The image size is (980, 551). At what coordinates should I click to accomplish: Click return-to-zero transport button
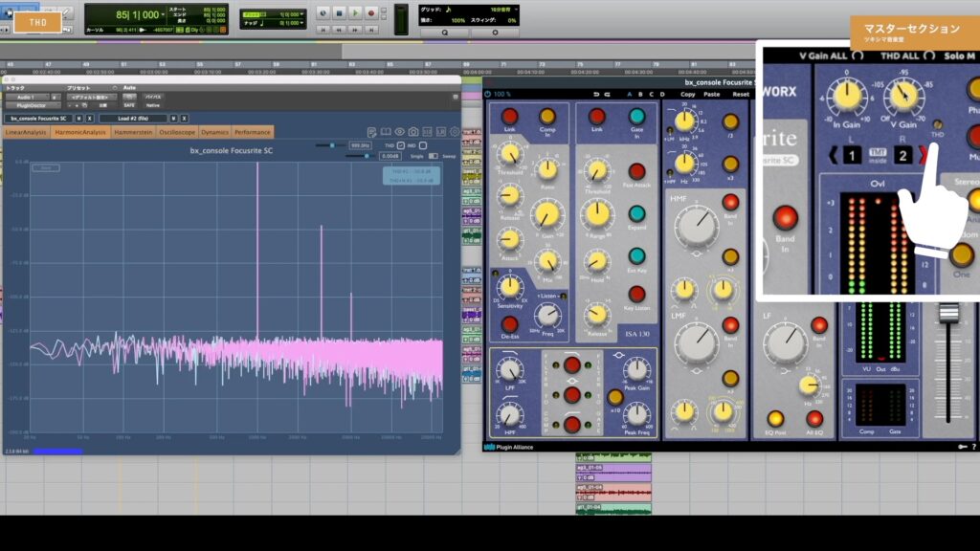(323, 30)
